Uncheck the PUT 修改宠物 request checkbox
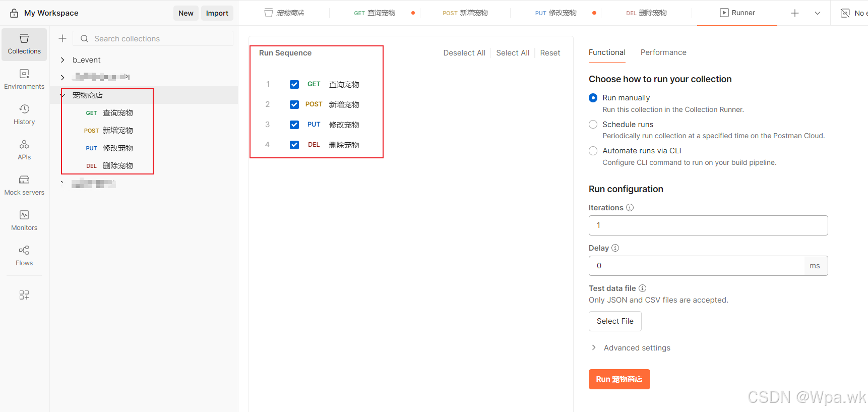 pos(294,125)
